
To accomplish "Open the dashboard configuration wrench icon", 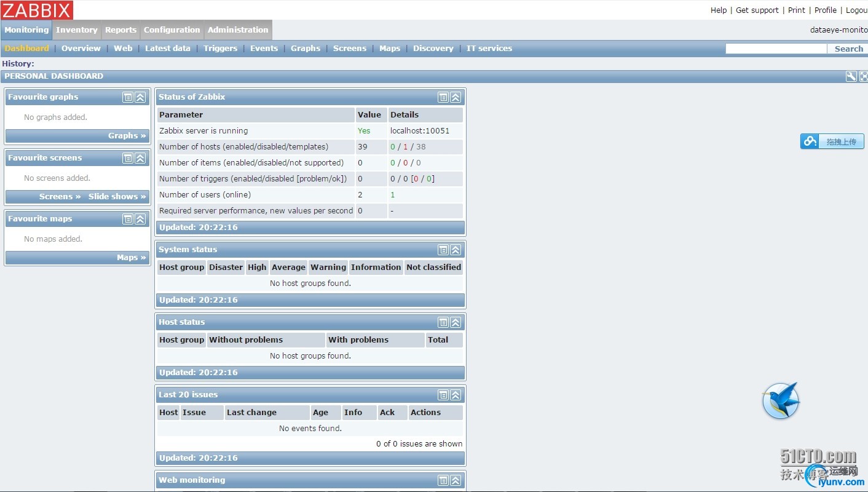I will (x=851, y=76).
